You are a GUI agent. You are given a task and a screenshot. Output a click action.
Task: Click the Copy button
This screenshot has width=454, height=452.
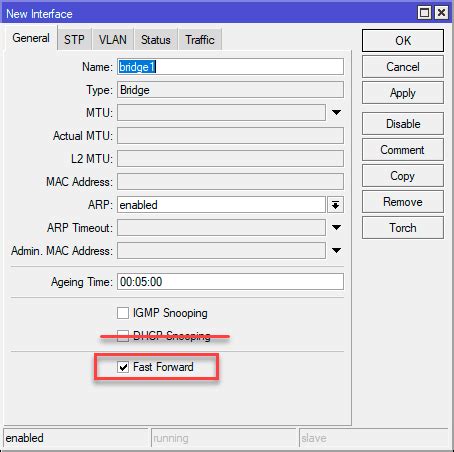[x=403, y=176]
